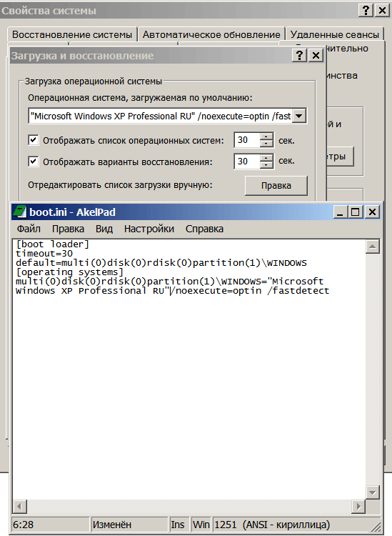The width and height of the screenshot is (392, 536).
Task: Close the Свойства системы window
Action: [382, 10]
